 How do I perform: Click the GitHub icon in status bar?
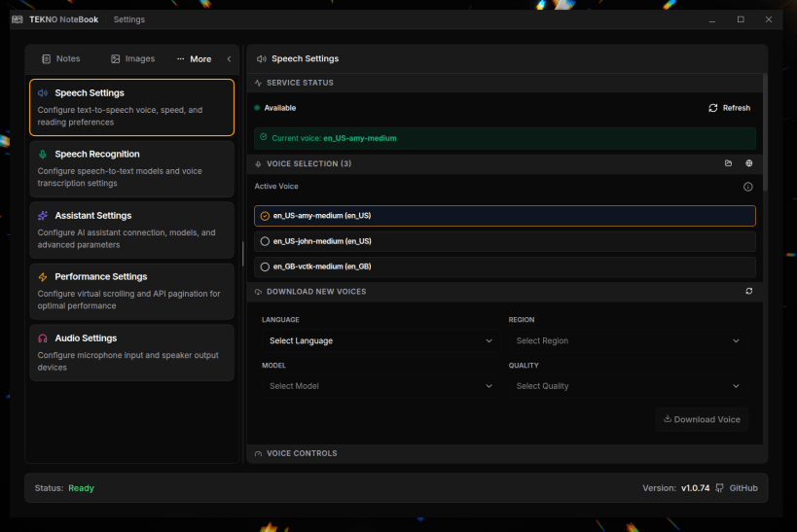tap(720, 488)
